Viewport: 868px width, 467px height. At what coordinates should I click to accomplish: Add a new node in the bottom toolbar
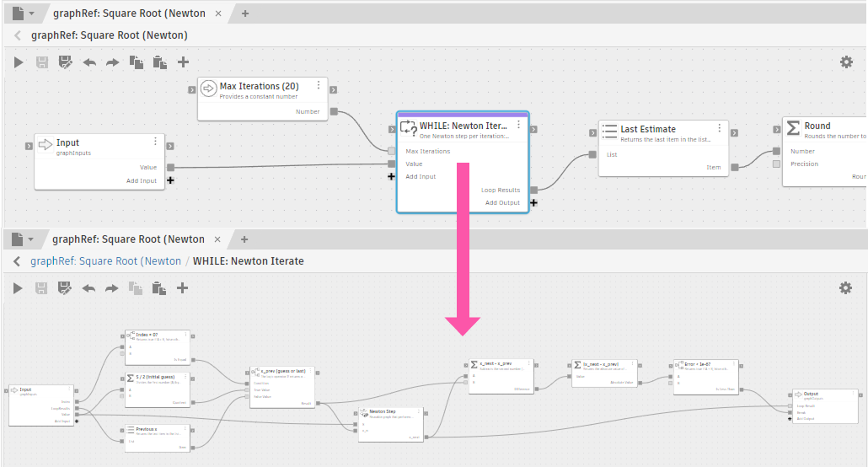click(182, 288)
